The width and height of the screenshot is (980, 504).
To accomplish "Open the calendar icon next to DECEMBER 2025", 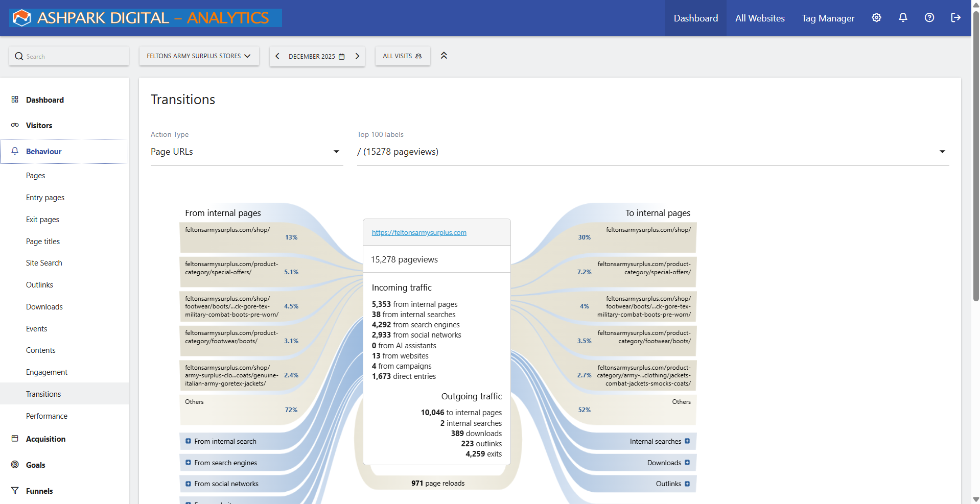I will click(x=341, y=56).
